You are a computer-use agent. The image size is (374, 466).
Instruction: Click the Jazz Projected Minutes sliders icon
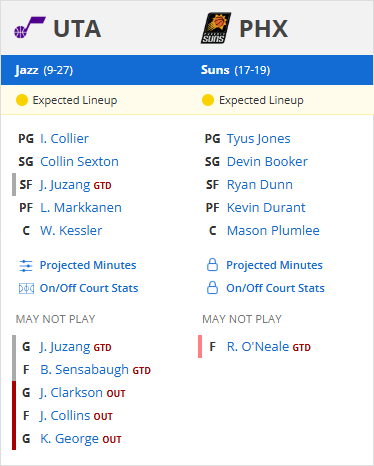pyautogui.click(x=26, y=266)
